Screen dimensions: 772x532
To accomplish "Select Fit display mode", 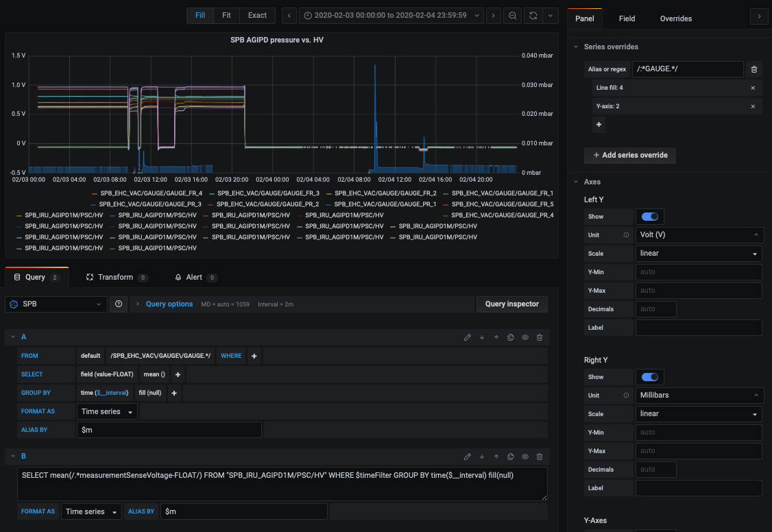I will 226,15.
